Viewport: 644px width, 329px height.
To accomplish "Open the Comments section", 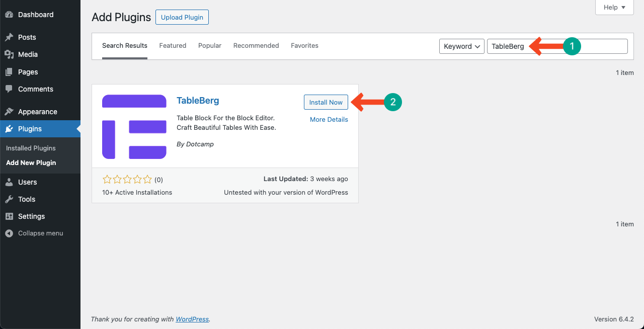I will pyautogui.click(x=40, y=89).
